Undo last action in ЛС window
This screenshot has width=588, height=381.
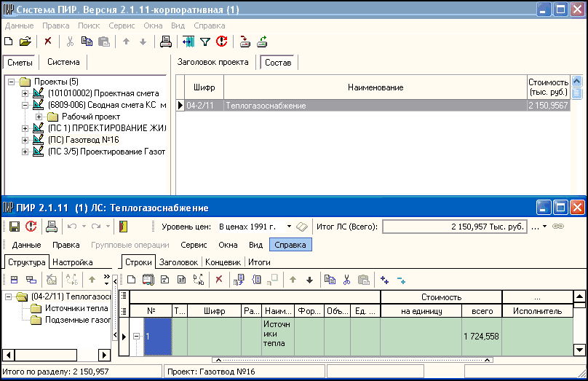[x=72, y=227]
